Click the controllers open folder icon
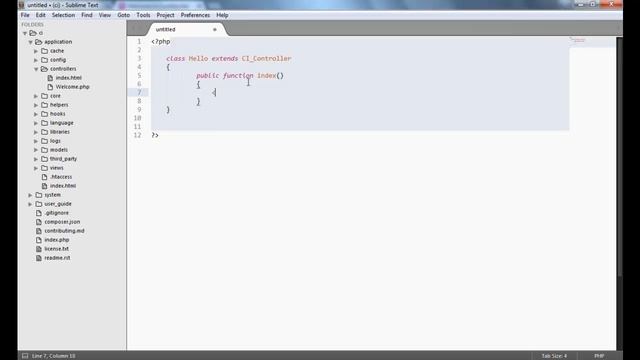Screen dimensions: 640x360 44,69
